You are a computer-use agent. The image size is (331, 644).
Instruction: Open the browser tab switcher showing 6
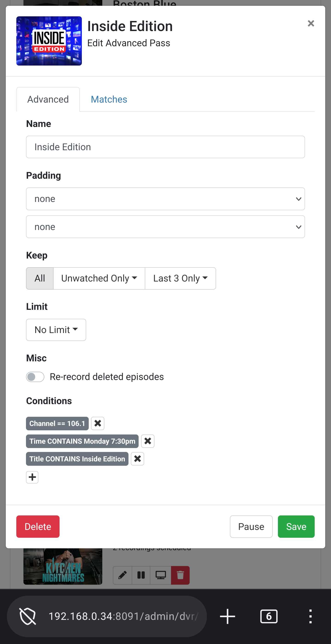pos(269,616)
